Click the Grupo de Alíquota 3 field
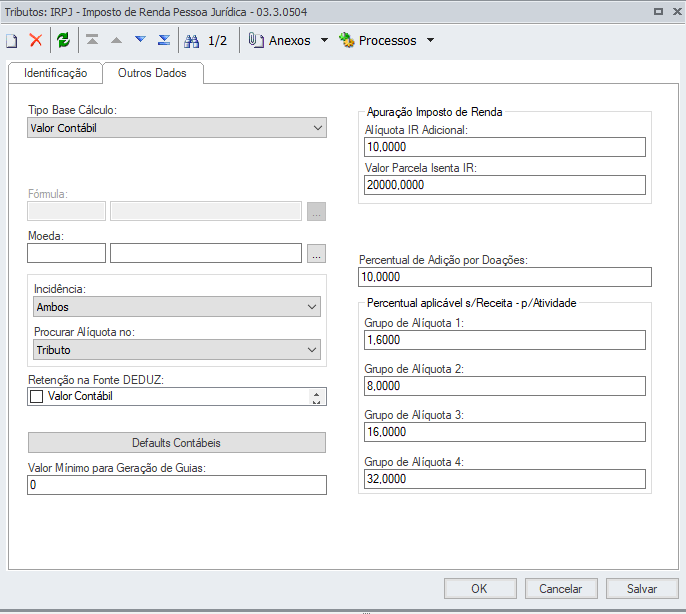686x614 pixels. [x=505, y=432]
